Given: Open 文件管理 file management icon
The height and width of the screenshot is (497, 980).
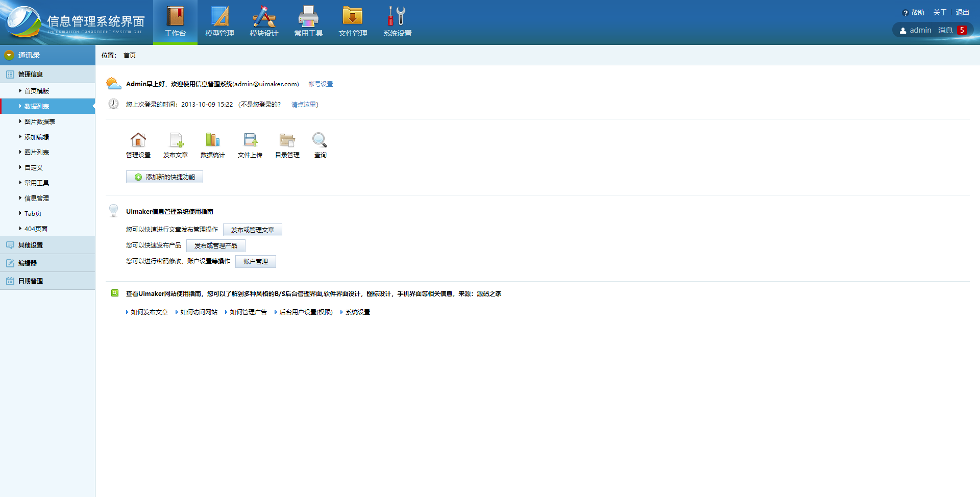Looking at the screenshot, I should tap(353, 16).
